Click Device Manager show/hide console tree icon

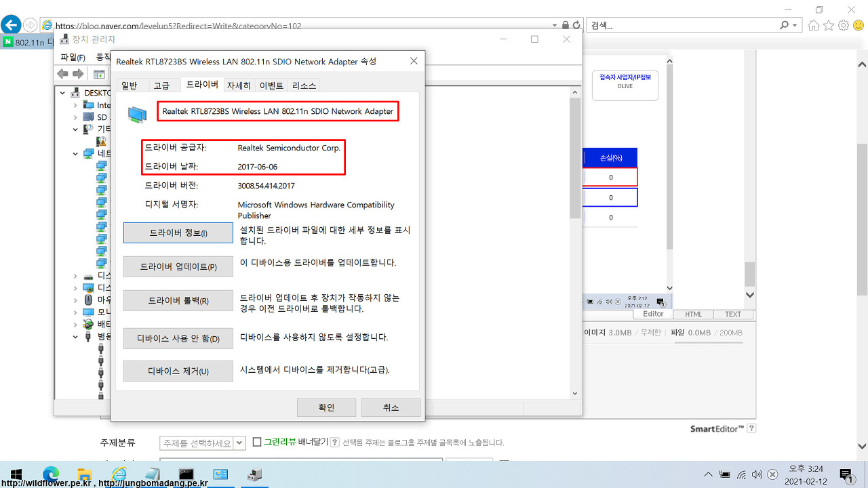tap(99, 73)
